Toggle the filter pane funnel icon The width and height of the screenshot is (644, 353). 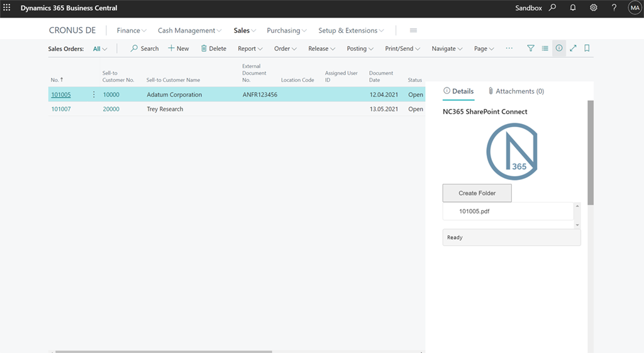tap(531, 48)
